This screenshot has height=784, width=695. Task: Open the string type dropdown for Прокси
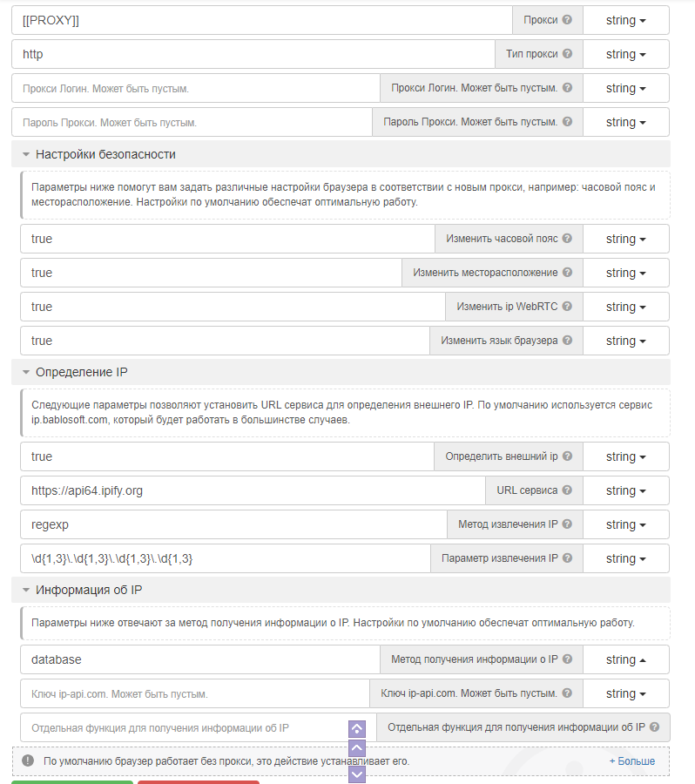[x=625, y=19]
